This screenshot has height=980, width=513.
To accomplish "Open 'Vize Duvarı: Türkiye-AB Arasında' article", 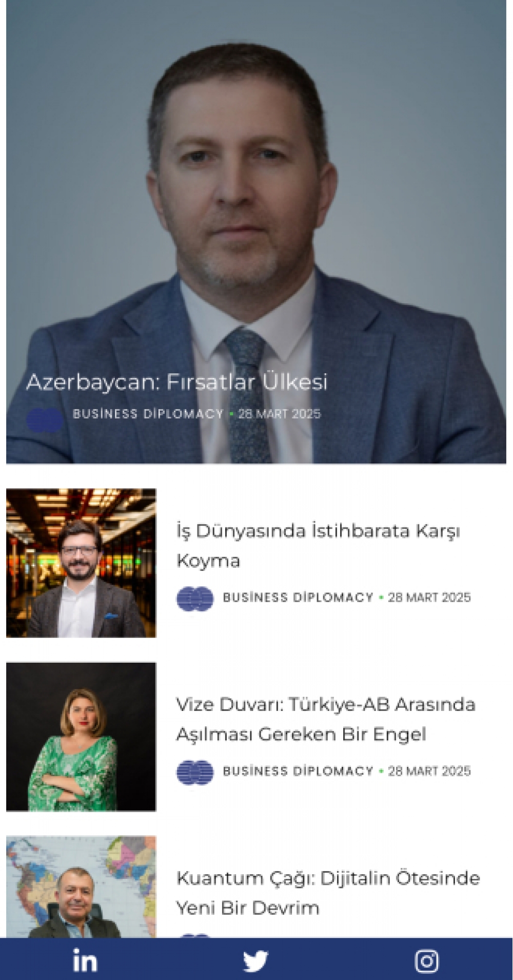I will [x=326, y=719].
